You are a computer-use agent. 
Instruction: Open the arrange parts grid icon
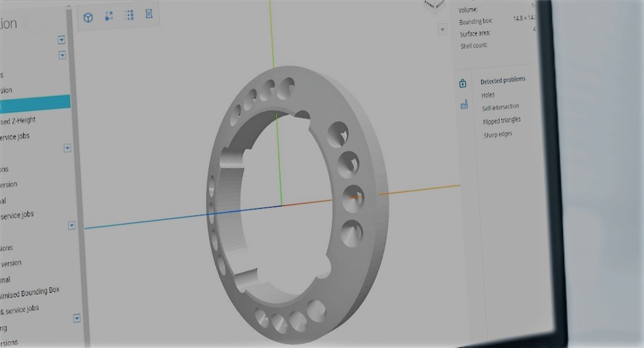(129, 15)
